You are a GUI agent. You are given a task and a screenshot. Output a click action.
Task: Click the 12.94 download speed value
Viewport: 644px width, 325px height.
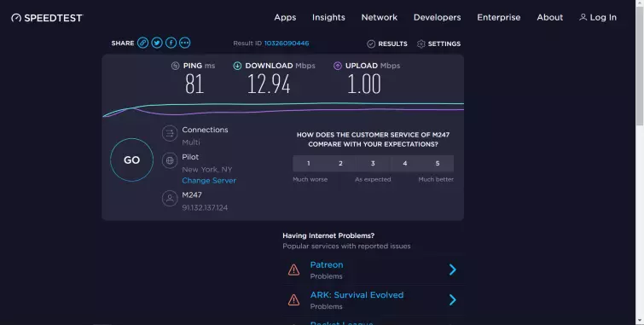pos(269,84)
